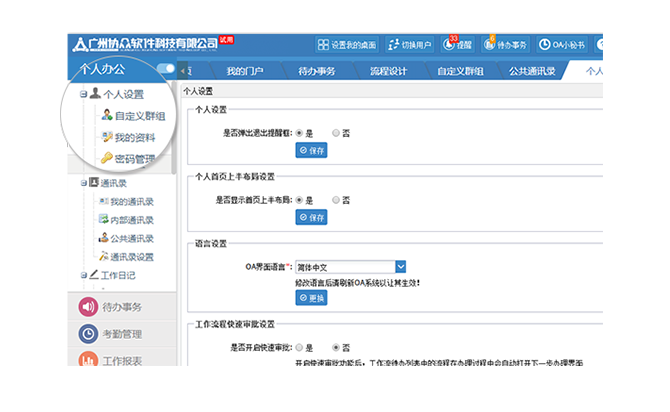Click 保存 under 个人设置 section
Image resolution: width=670 pixels, height=412 pixels.
click(311, 150)
